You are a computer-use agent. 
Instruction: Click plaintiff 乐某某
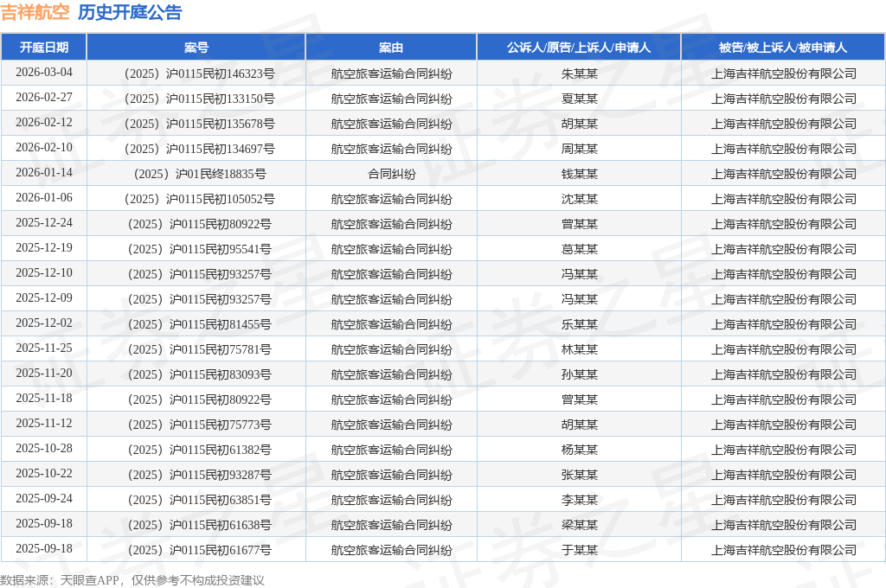579,324
